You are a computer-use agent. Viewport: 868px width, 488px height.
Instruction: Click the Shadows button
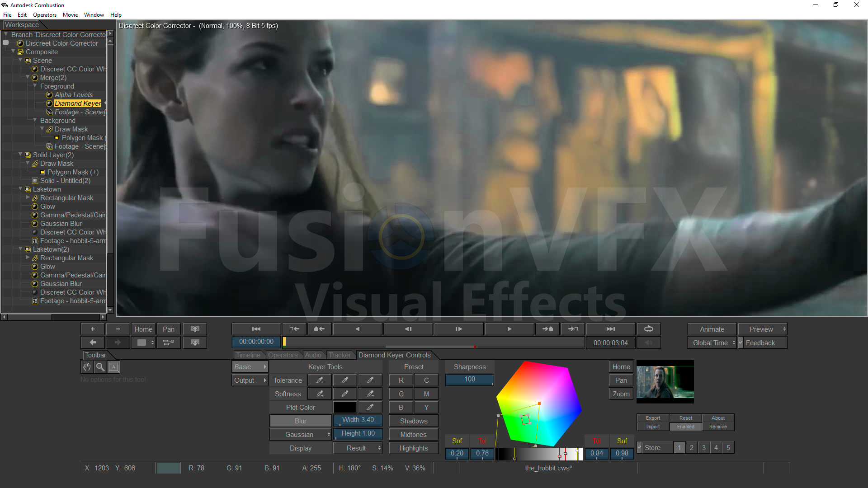(x=414, y=421)
